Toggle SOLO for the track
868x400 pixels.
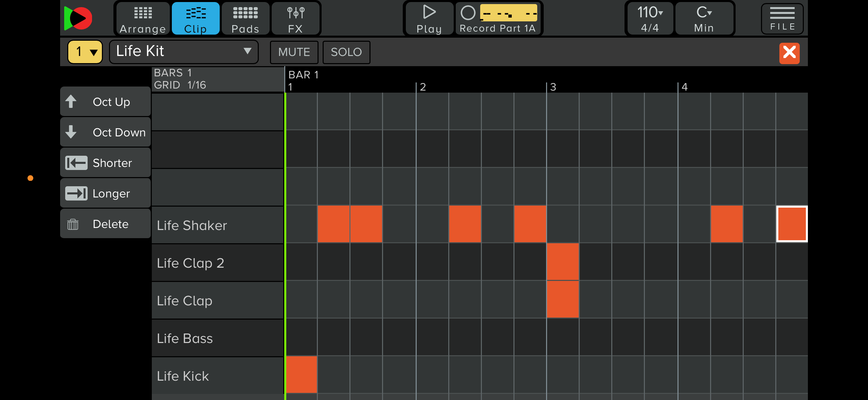click(346, 52)
